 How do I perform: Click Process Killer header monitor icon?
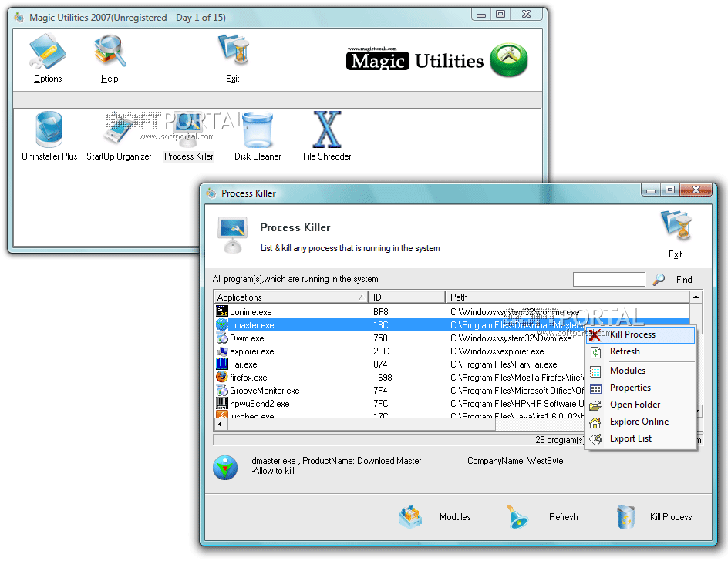[233, 235]
